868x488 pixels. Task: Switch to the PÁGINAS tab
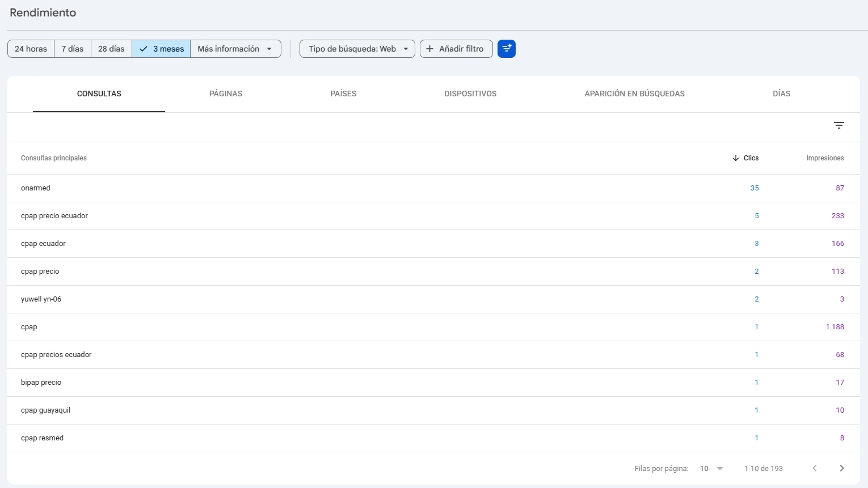pos(226,94)
